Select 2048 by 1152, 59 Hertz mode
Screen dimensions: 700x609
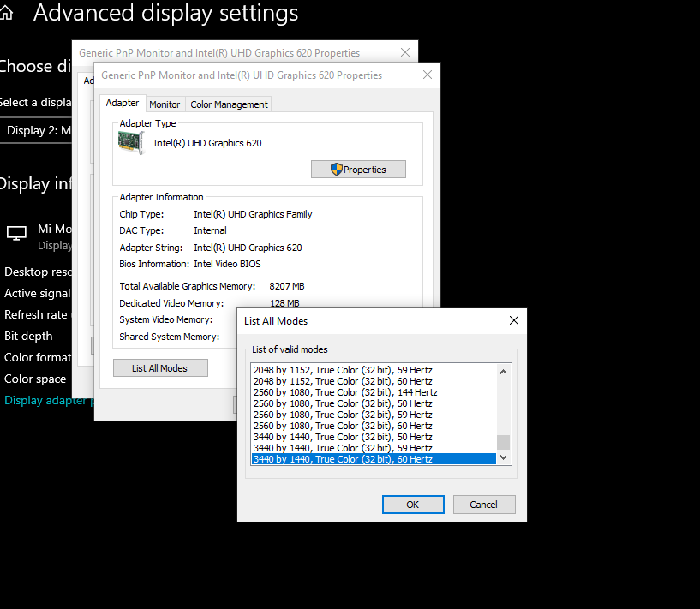click(x=374, y=370)
